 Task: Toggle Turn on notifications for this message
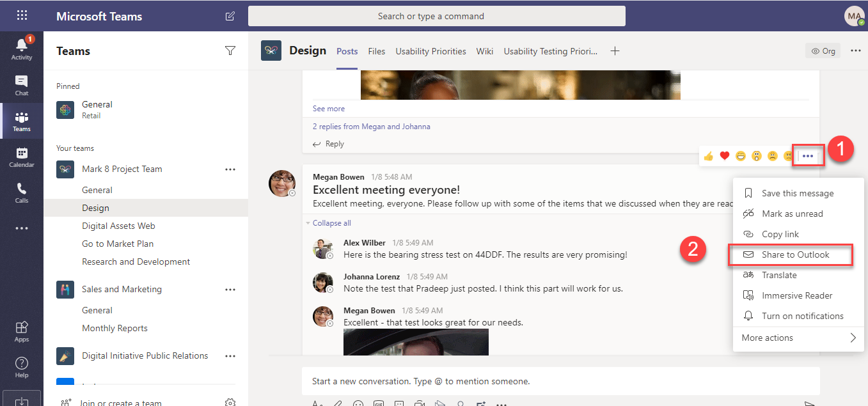click(x=802, y=316)
